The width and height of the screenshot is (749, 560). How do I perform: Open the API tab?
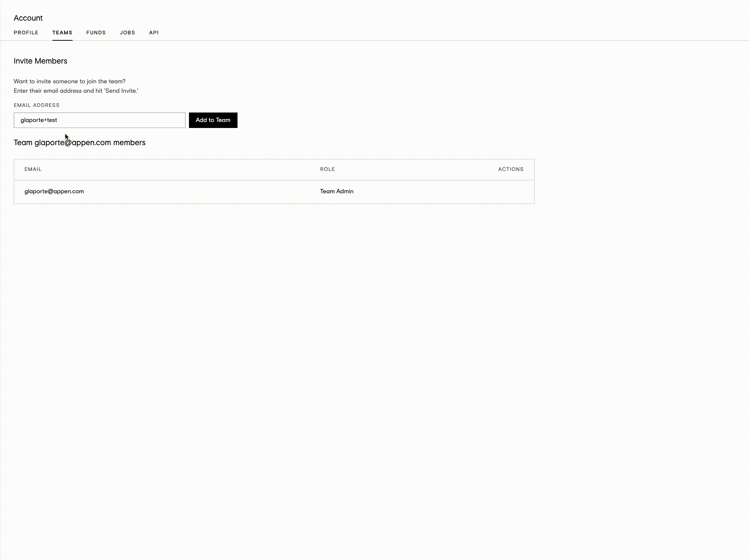pyautogui.click(x=154, y=33)
